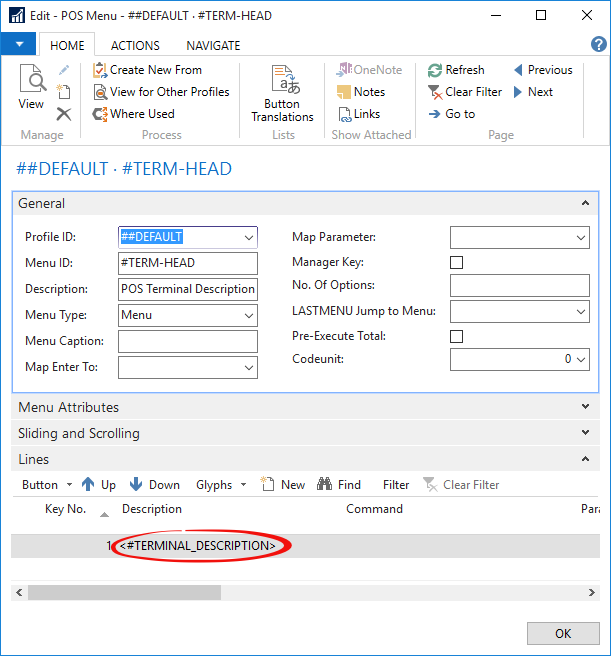Toggle the Pre-Execute Total checkbox
The height and width of the screenshot is (656, 611).
457,337
